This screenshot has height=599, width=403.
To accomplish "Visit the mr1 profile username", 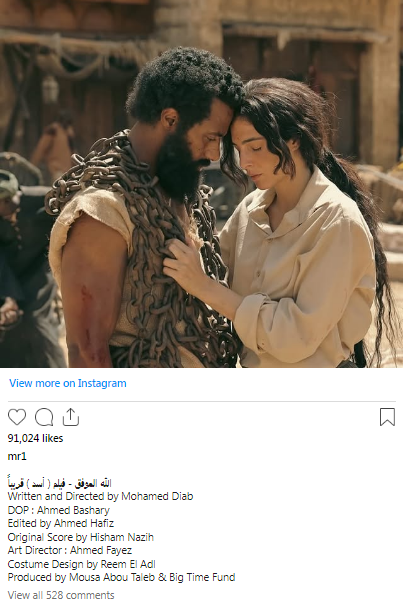I will click(17, 457).
